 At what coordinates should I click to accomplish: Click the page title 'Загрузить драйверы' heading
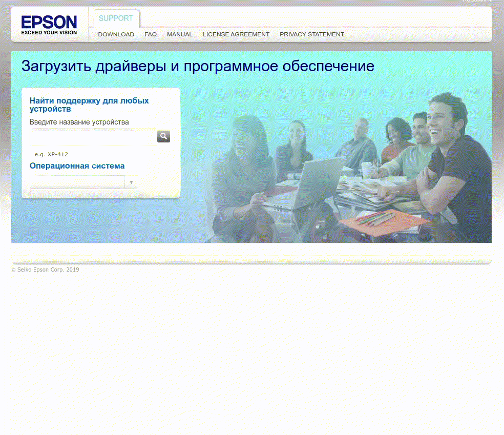pos(198,66)
